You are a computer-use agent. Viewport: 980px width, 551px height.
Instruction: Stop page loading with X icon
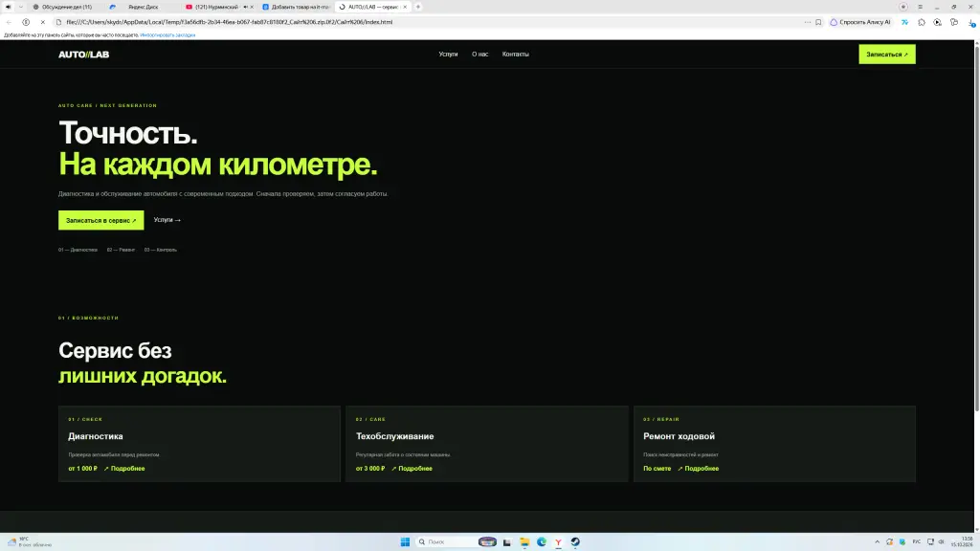click(42, 22)
